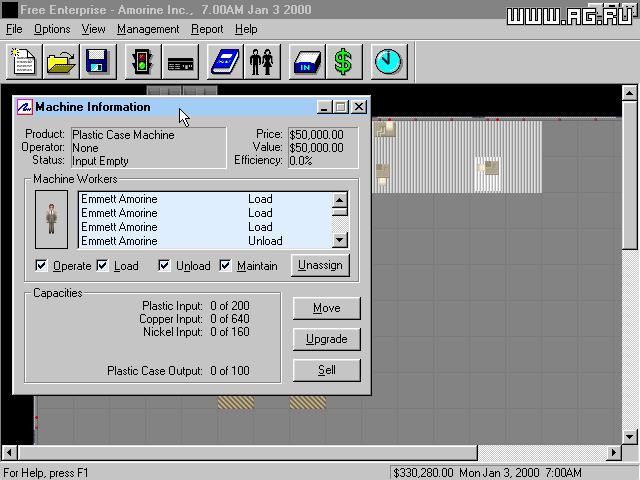This screenshot has height=480, width=640.
Task: Open the Options menu
Action: pos(52,29)
